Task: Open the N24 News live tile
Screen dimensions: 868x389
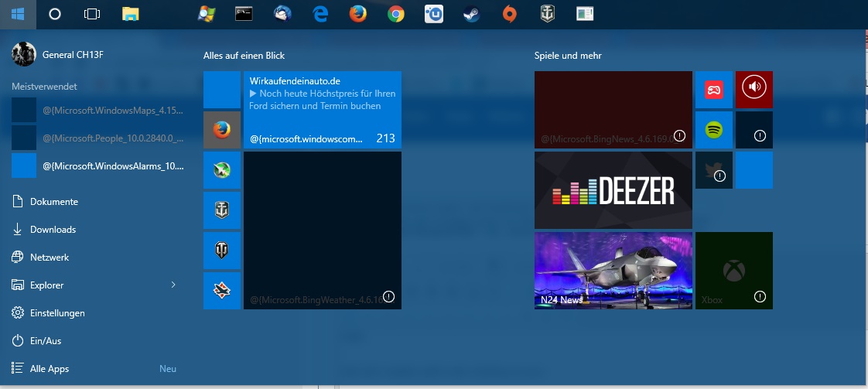Action: click(613, 271)
